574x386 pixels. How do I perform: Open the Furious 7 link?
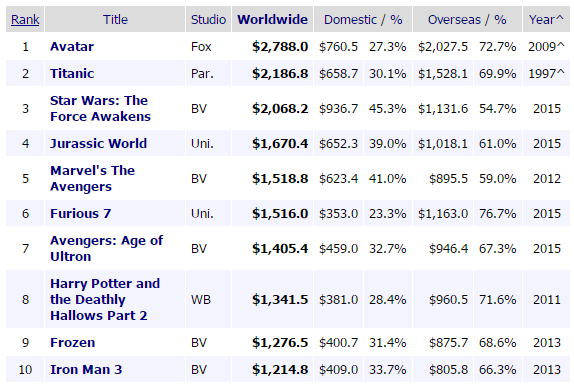tap(81, 214)
